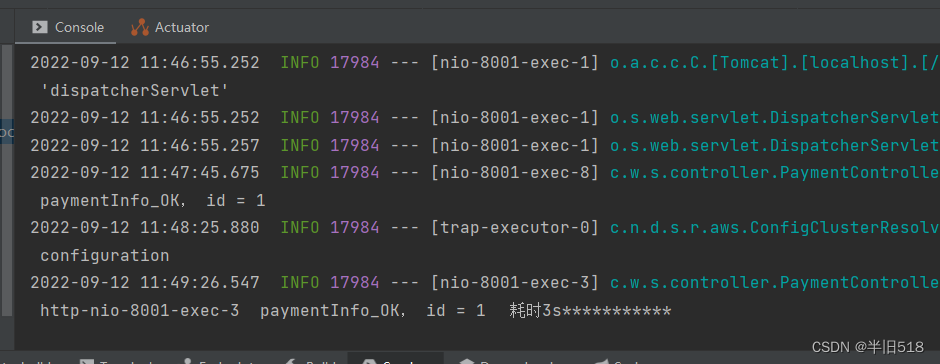Click INFO on the 11:47:45.675 log line
The width and height of the screenshot is (940, 364).
300,173
